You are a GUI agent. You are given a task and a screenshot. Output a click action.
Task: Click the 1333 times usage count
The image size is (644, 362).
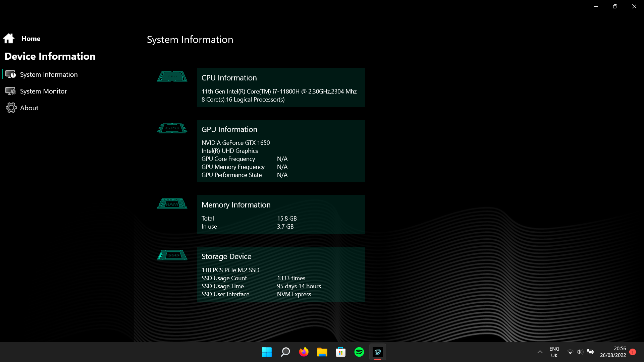coord(291,278)
